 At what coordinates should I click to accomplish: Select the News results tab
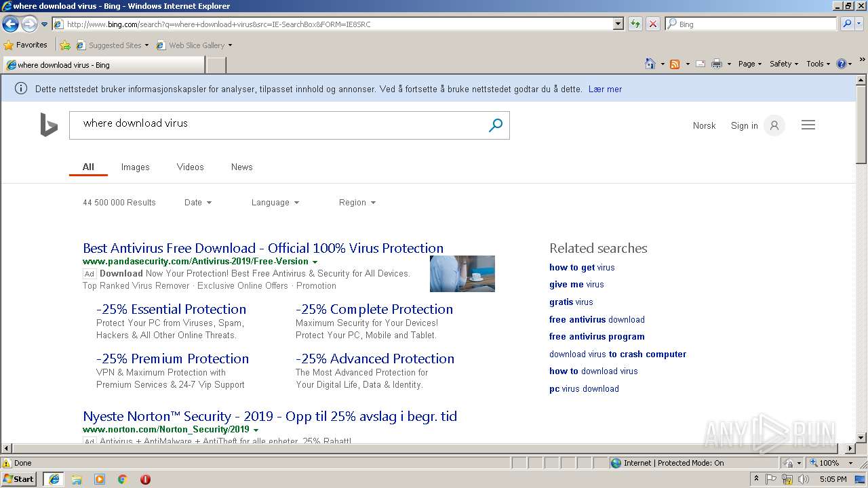click(x=241, y=167)
